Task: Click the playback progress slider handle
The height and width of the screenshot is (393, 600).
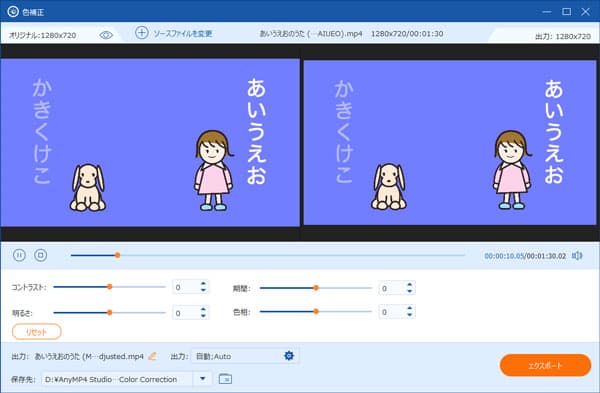Action: point(117,255)
